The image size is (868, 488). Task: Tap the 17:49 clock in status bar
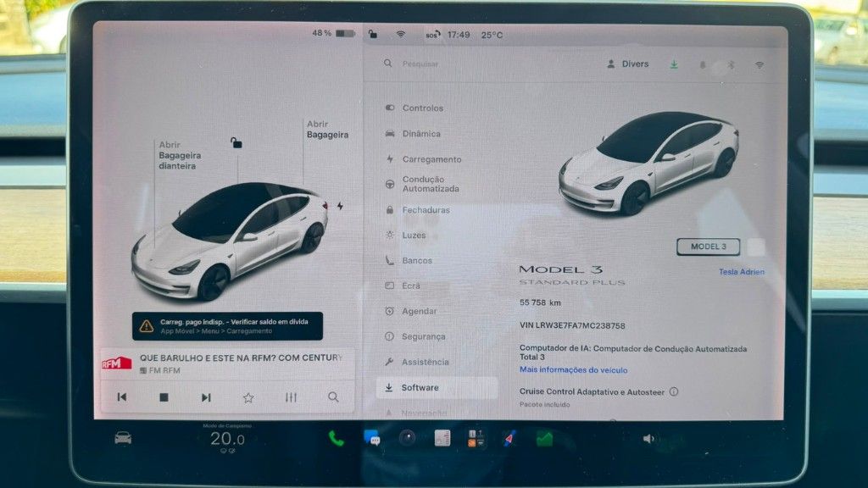pyautogui.click(x=459, y=35)
